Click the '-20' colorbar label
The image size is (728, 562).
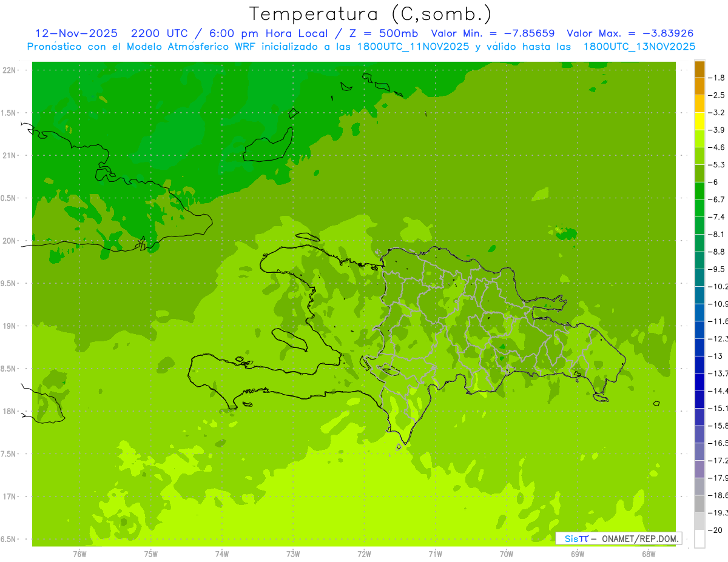pos(715,530)
